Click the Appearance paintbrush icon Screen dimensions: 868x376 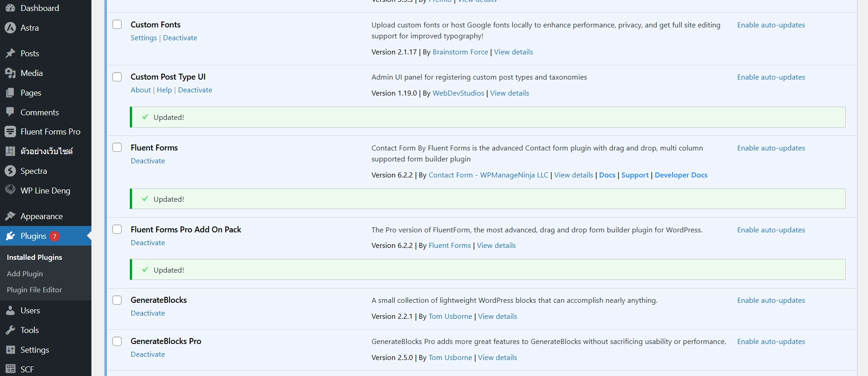pyautogui.click(x=10, y=216)
